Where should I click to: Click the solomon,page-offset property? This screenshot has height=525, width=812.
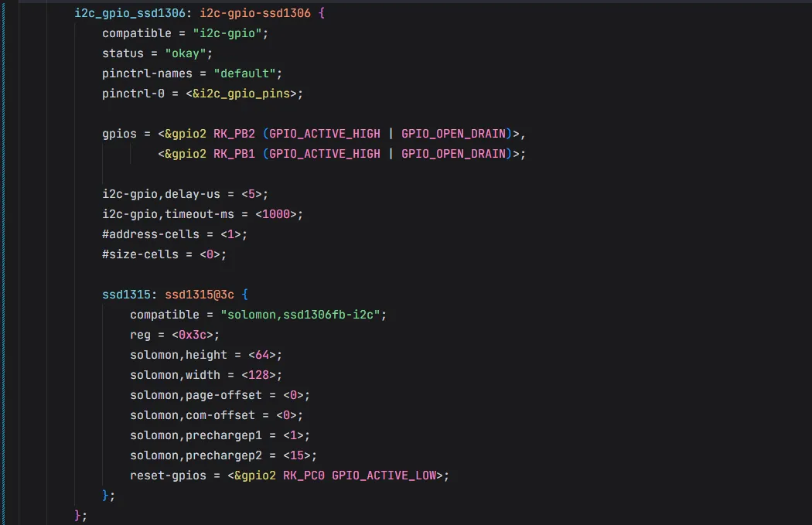[196, 396]
